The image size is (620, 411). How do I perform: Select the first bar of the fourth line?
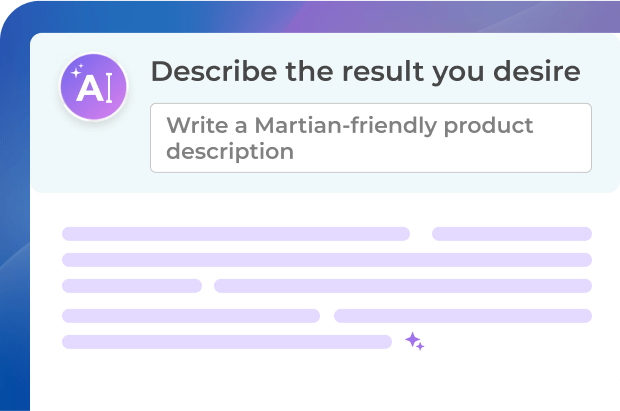click(190, 316)
